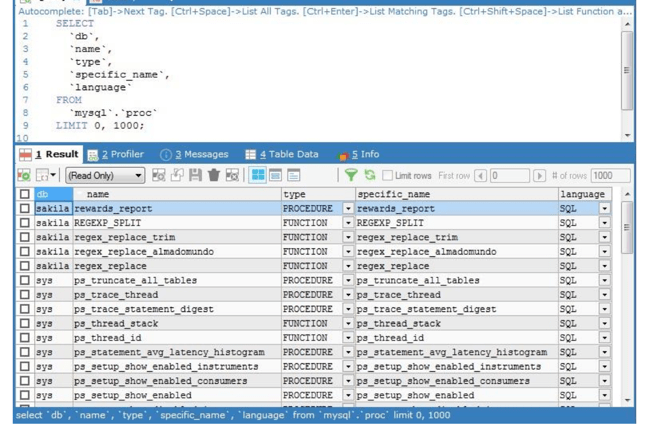658x431 pixels.
Task: Click the Info tab icon
Action: pos(343,155)
